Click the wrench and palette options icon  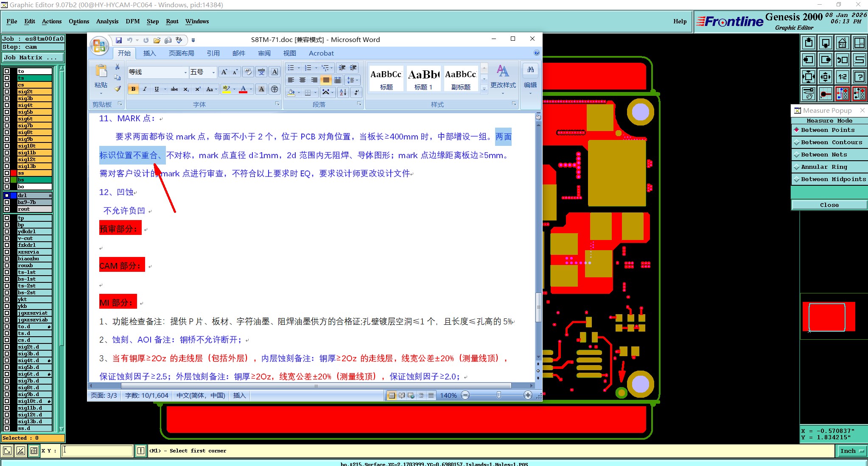coord(808,94)
